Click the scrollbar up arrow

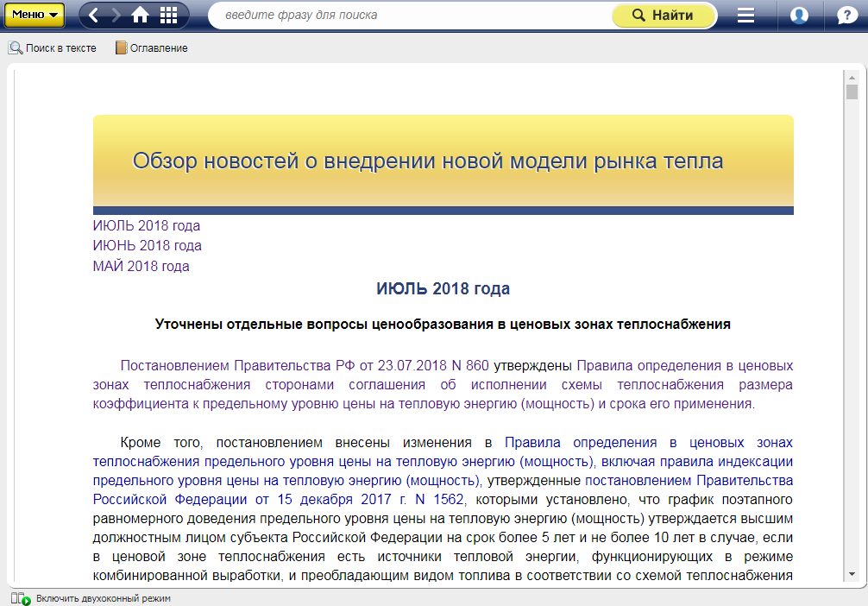(852, 76)
